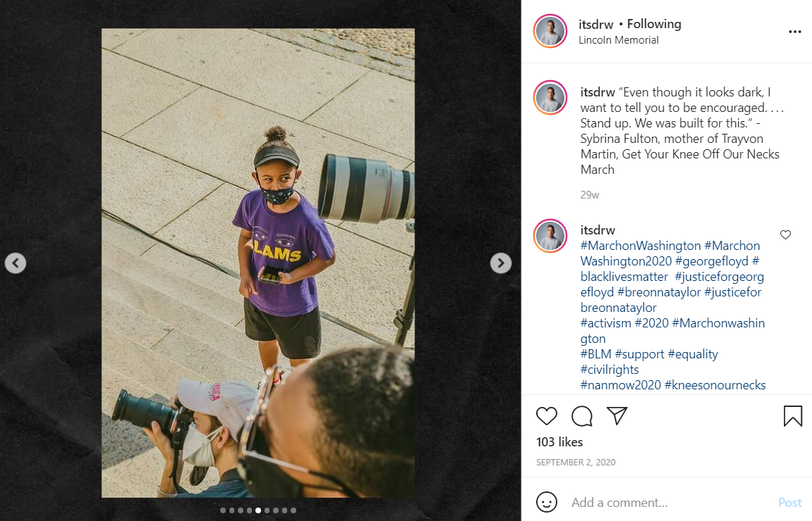Open the Lincoln Memorial location link
Viewport: 812px width, 521px height.
[x=618, y=40]
